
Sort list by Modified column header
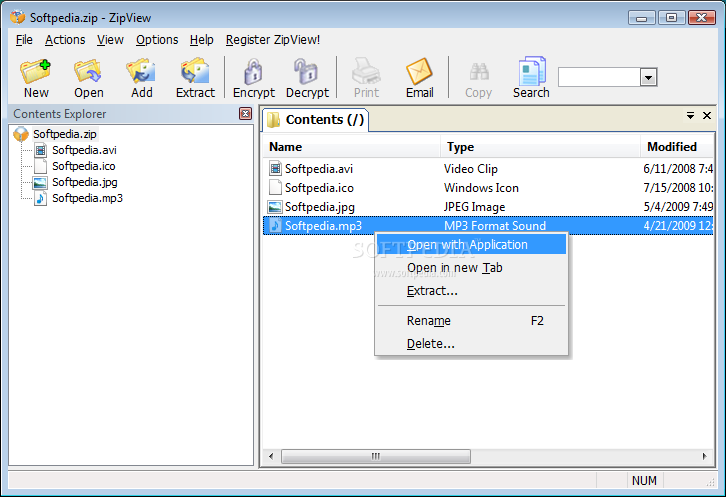coord(677,147)
